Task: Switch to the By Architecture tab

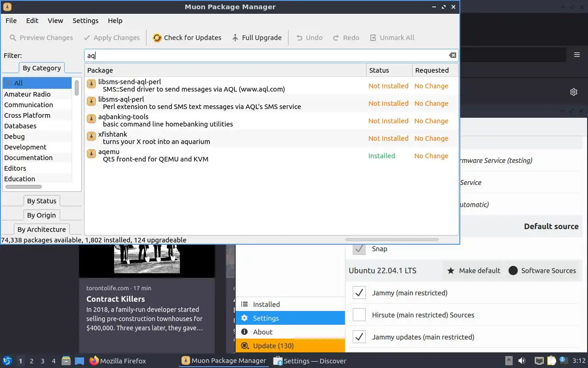Action: 41,230
